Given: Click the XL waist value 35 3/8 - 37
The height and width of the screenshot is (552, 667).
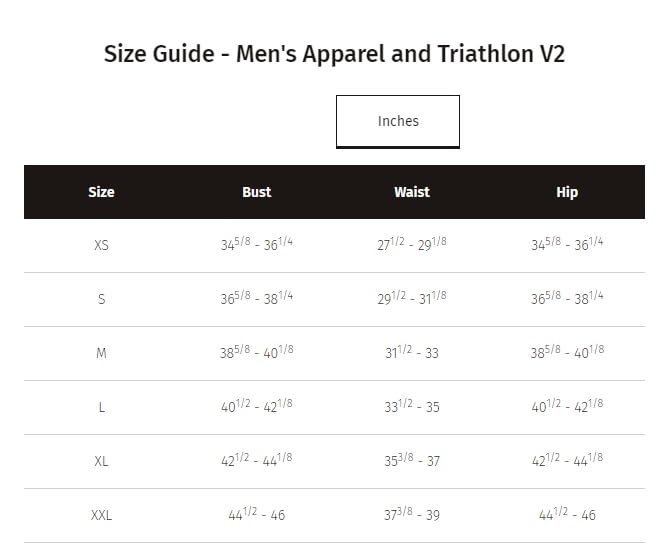Looking at the screenshot, I should [412, 461].
